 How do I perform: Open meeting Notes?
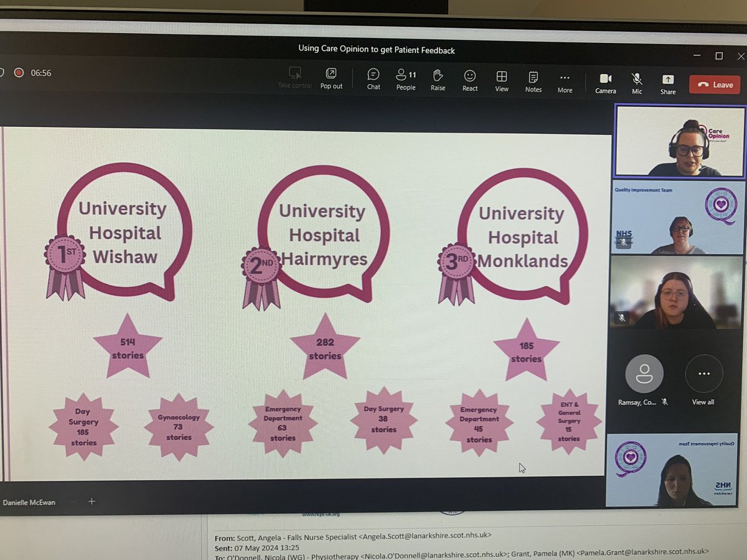click(x=533, y=81)
